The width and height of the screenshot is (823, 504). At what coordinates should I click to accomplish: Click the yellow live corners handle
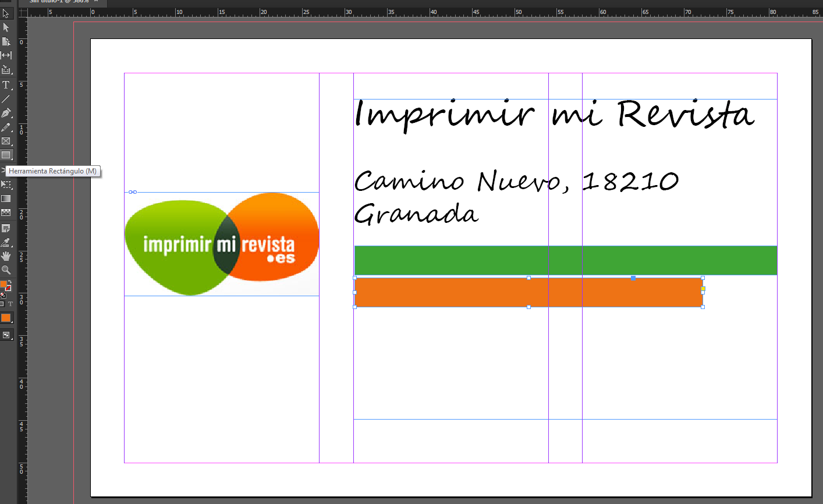703,289
